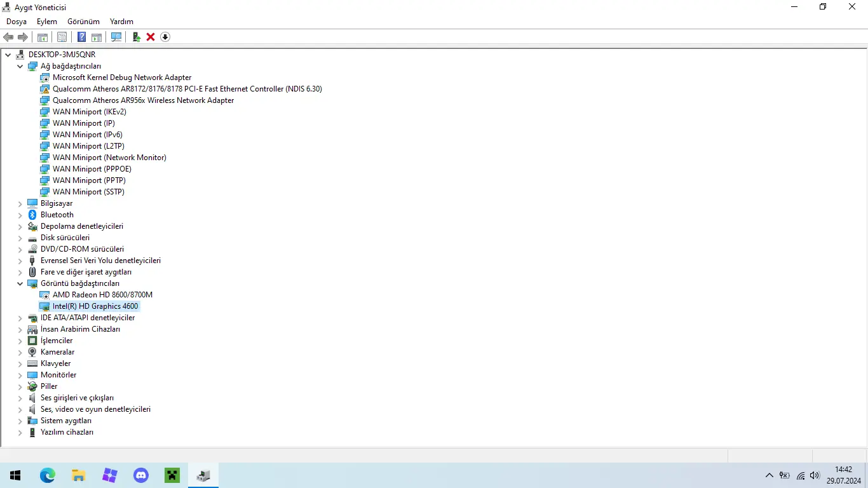Expand the DVD/CD-ROM sürücüleri category
The height and width of the screenshot is (488, 868).
coord(20,249)
